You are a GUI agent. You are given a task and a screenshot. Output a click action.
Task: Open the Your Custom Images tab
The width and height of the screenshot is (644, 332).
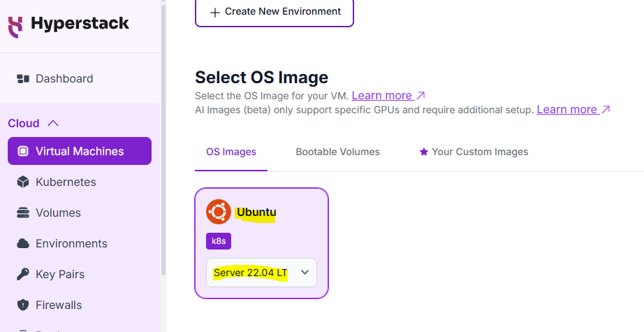[x=473, y=152]
